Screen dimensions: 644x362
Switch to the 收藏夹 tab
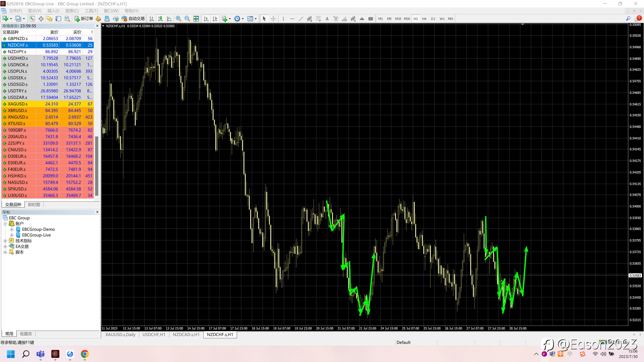(x=26, y=334)
